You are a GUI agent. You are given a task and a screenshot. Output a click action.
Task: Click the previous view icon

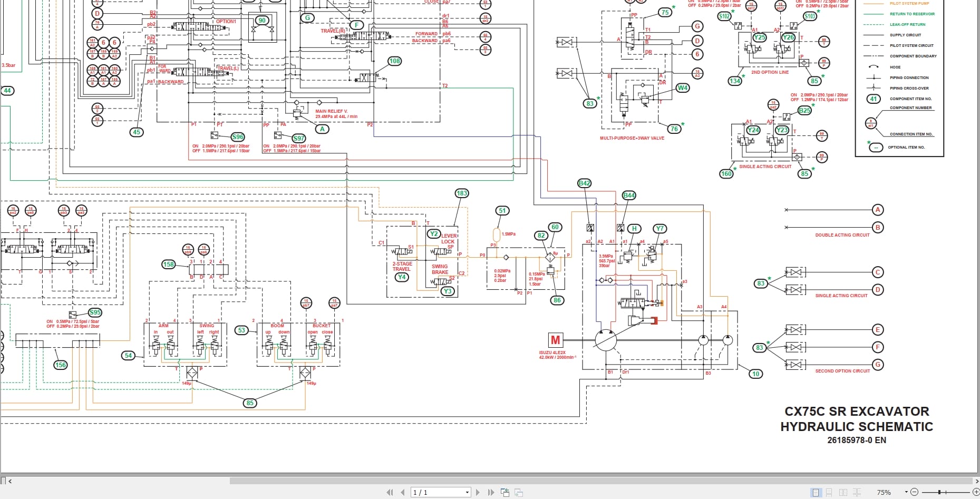(505, 493)
